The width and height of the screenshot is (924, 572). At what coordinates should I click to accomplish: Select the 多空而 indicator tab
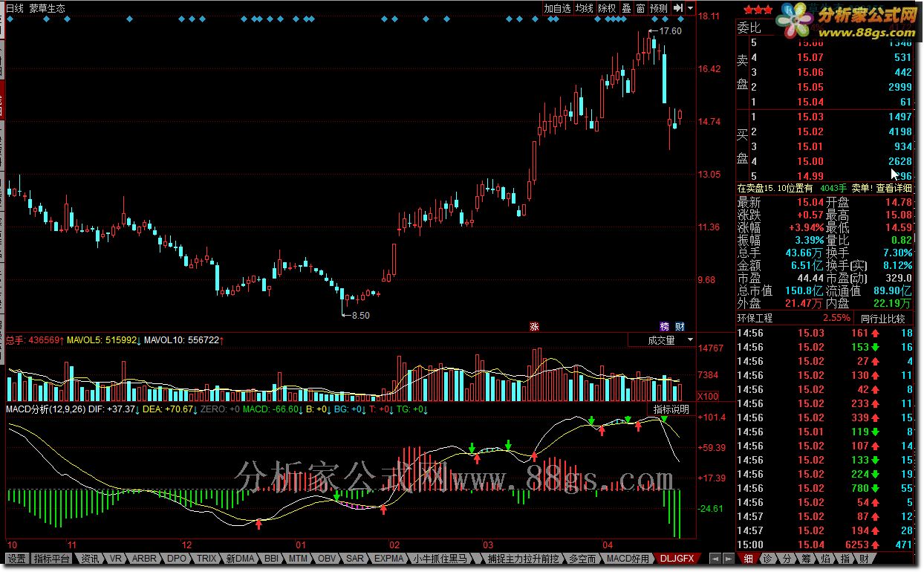click(583, 559)
